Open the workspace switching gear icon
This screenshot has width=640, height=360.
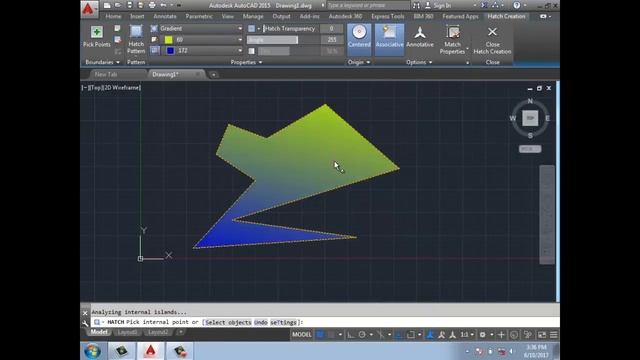[x=482, y=335]
